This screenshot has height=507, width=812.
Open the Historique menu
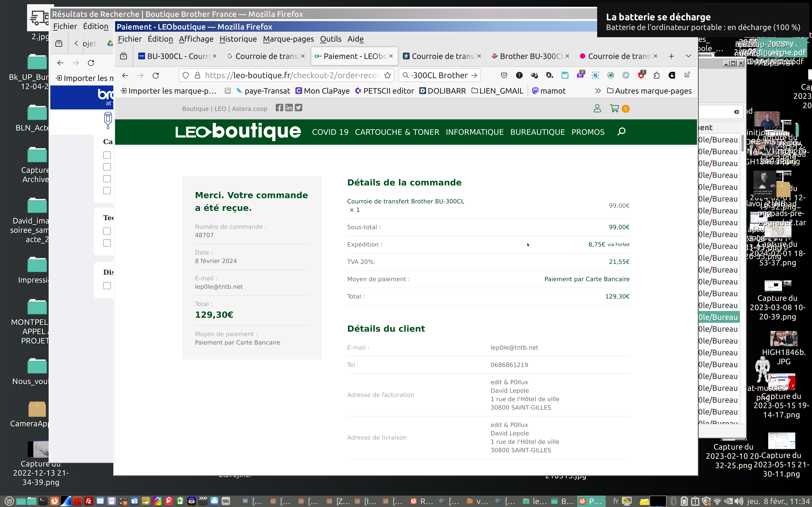tap(238, 39)
